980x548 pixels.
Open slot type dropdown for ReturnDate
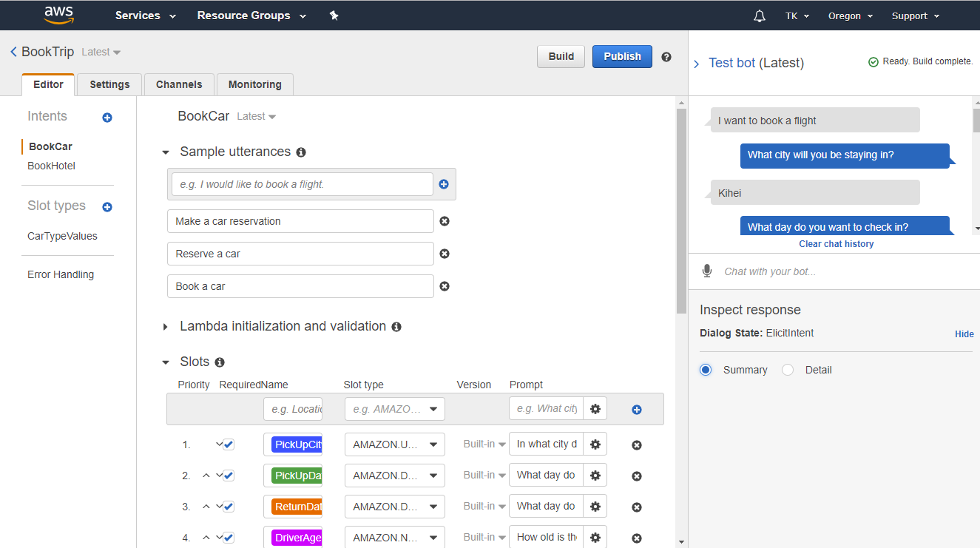[x=395, y=507]
